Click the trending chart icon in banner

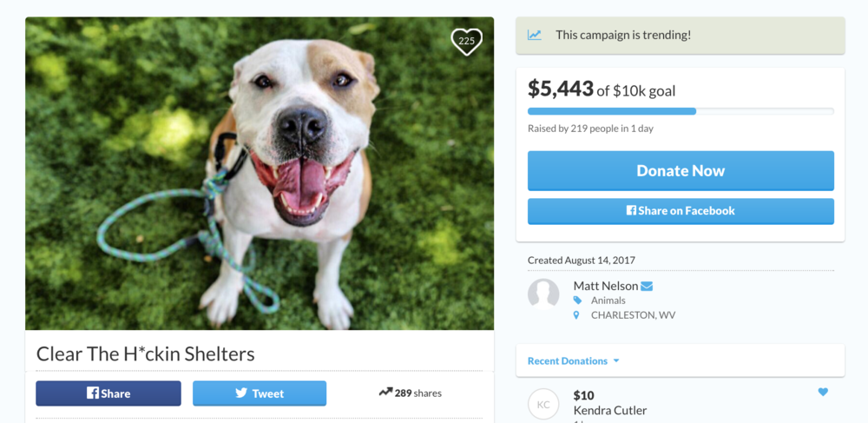point(535,36)
